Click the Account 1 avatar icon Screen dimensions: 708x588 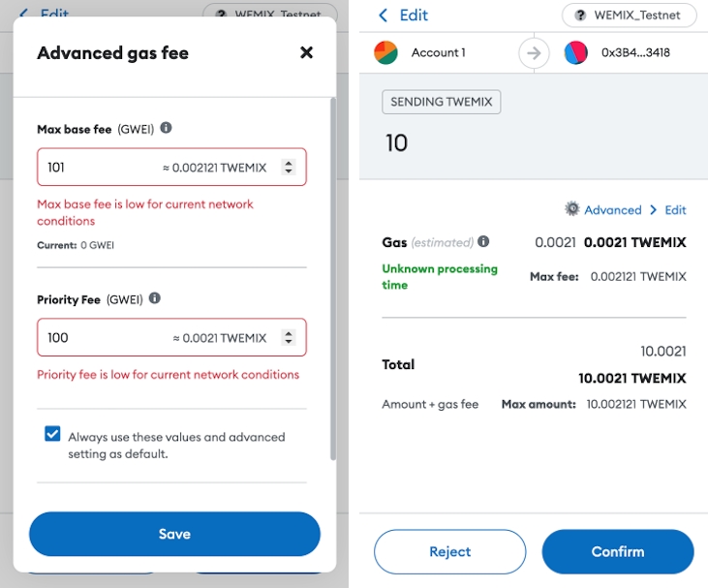(385, 53)
